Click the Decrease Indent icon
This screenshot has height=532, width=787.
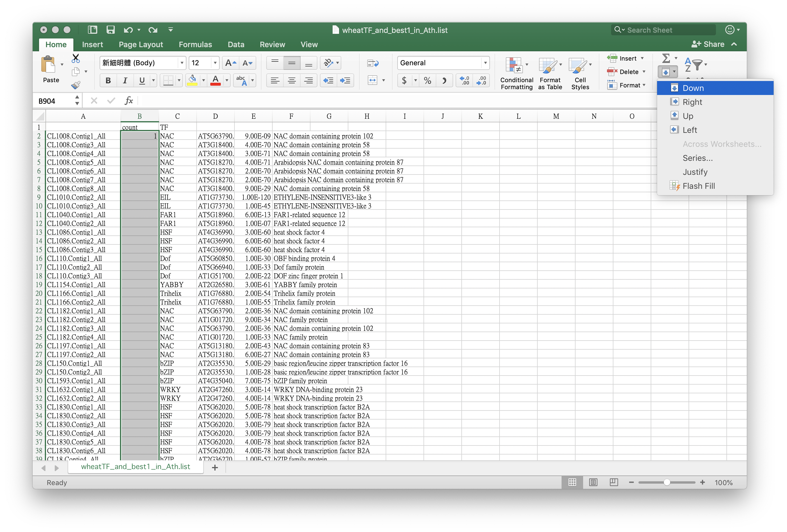328,80
